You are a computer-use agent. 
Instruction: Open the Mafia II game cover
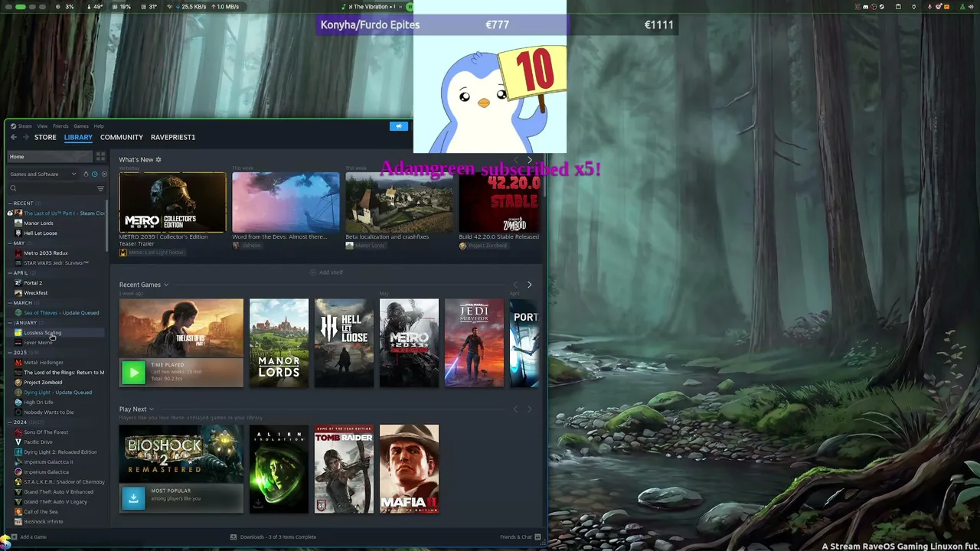[x=409, y=469]
